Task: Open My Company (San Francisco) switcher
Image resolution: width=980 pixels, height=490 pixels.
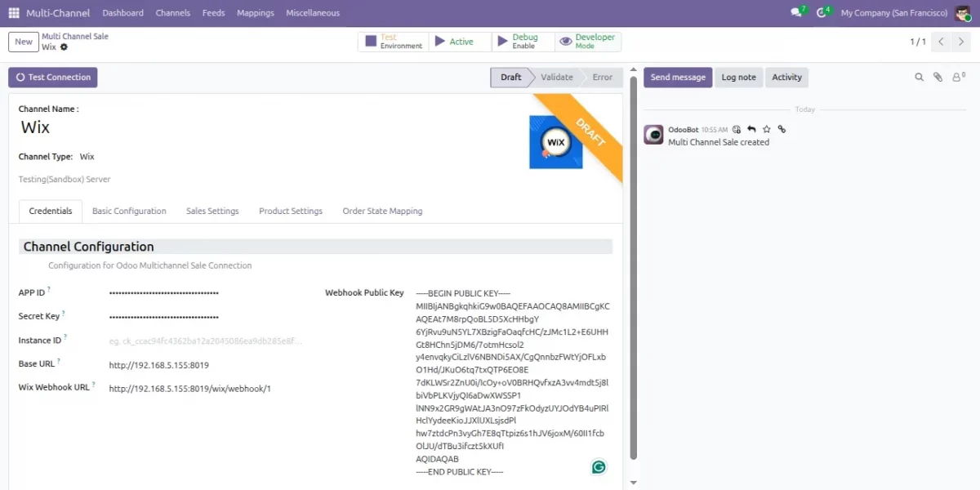Action: 894,13
